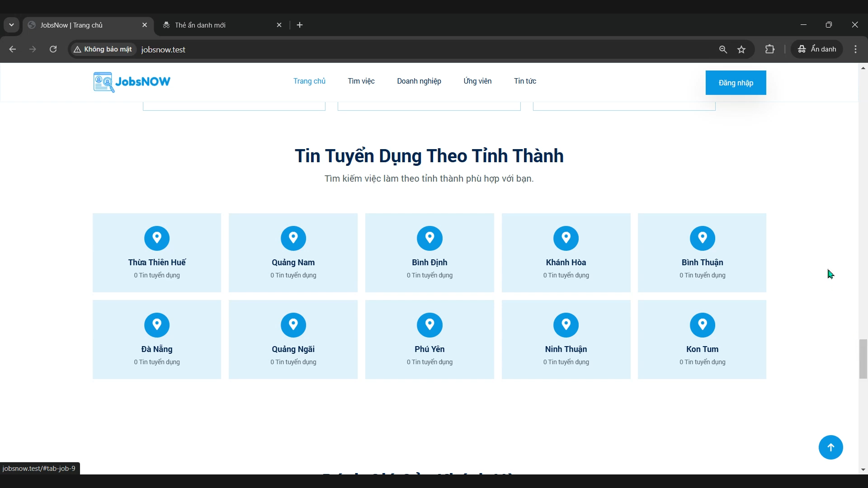This screenshot has height=488, width=868.
Task: Click the Bình Thuận location pin icon
Action: point(703,238)
